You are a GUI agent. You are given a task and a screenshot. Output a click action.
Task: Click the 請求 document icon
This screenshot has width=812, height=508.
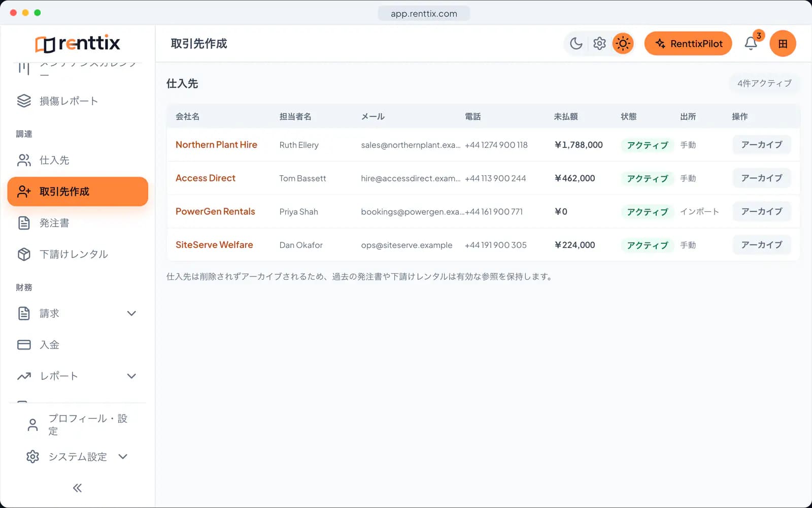coord(24,313)
